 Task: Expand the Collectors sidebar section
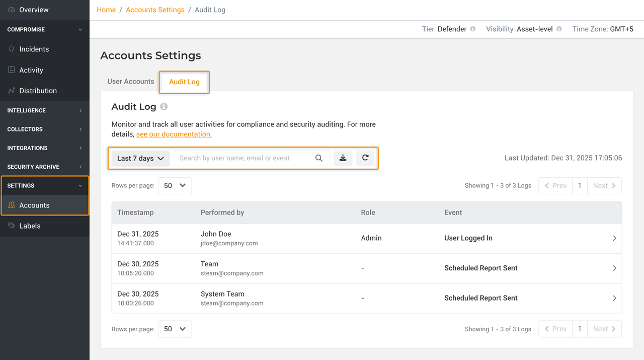44,129
